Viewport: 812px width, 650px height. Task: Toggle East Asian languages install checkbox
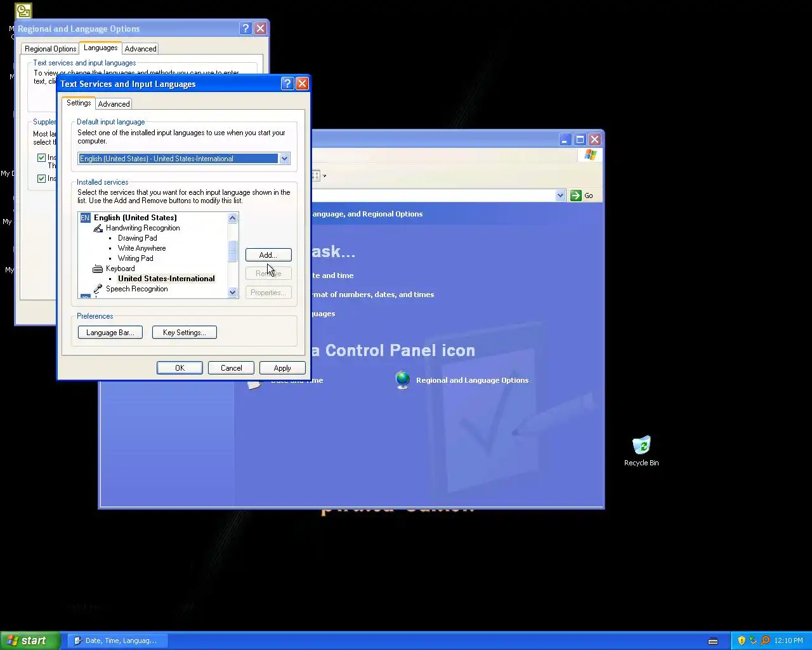click(41, 178)
